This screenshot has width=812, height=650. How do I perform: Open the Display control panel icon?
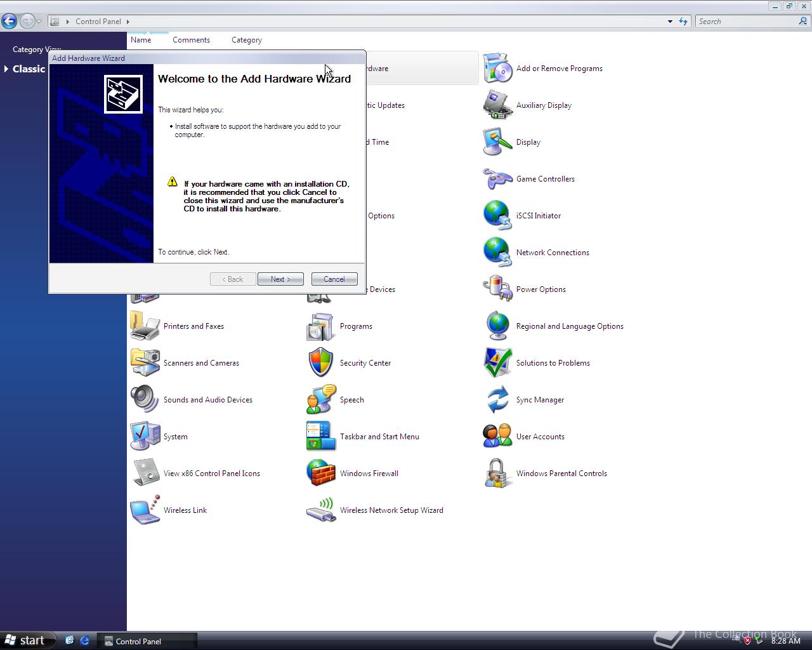[498, 142]
